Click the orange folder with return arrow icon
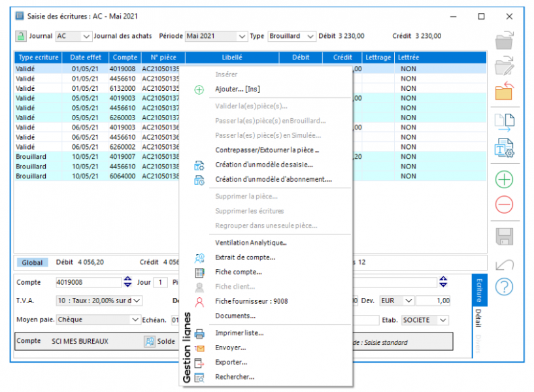The image size is (534, 392). click(x=504, y=91)
